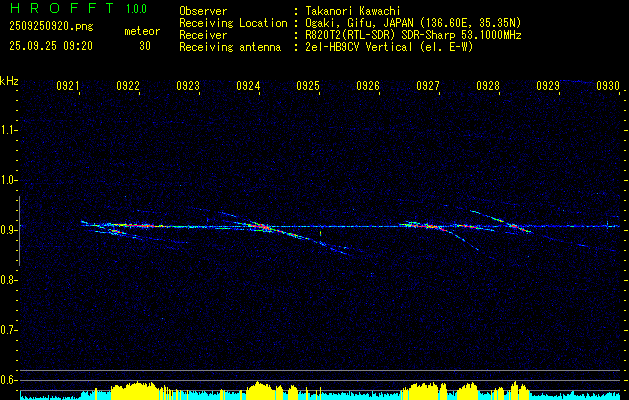Click the 0.8 frequency axis label
Image resolution: width=629 pixels, height=400 pixels.
pos(7,280)
